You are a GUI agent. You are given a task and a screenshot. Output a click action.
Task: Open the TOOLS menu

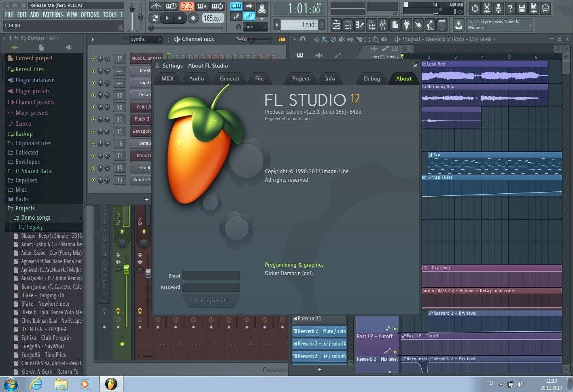110,15
